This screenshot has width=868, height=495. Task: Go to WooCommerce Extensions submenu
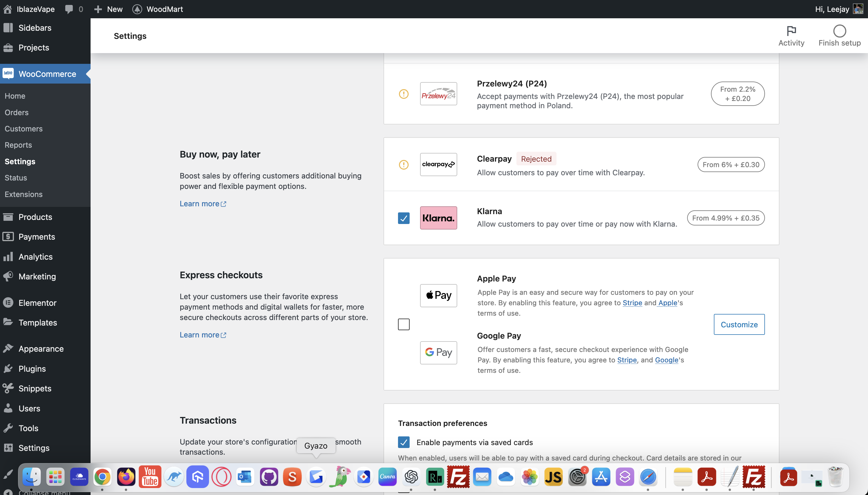[x=24, y=194]
